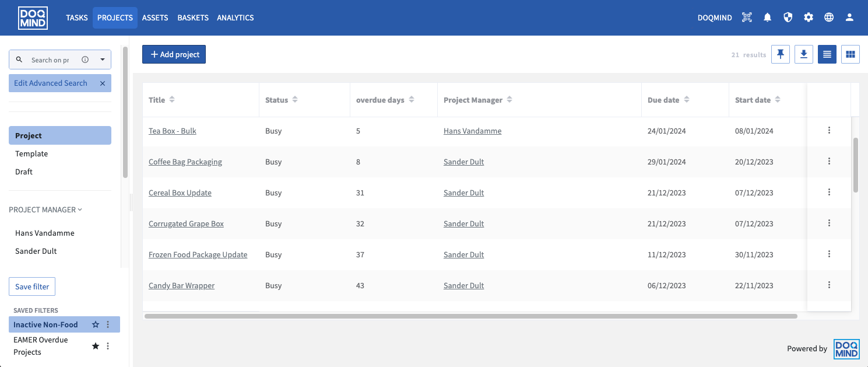Open row options for Tea Box - Bulk
The height and width of the screenshot is (367, 868).
pyautogui.click(x=829, y=131)
